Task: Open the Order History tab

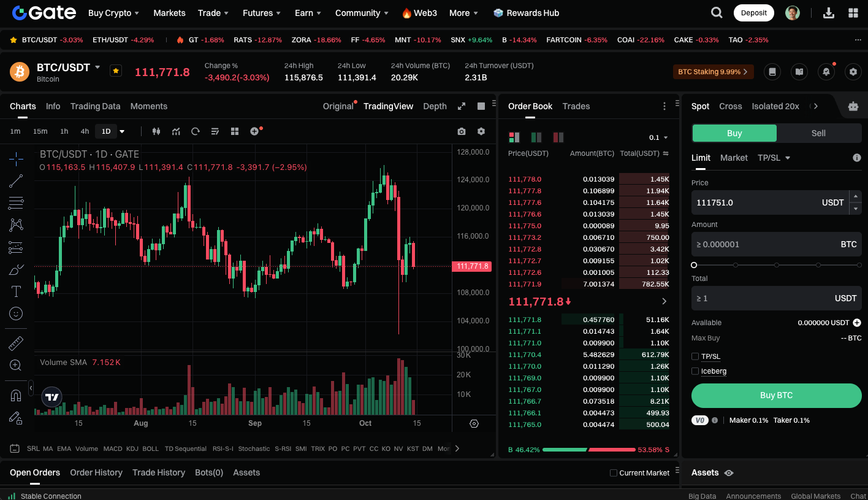Action: [96, 472]
